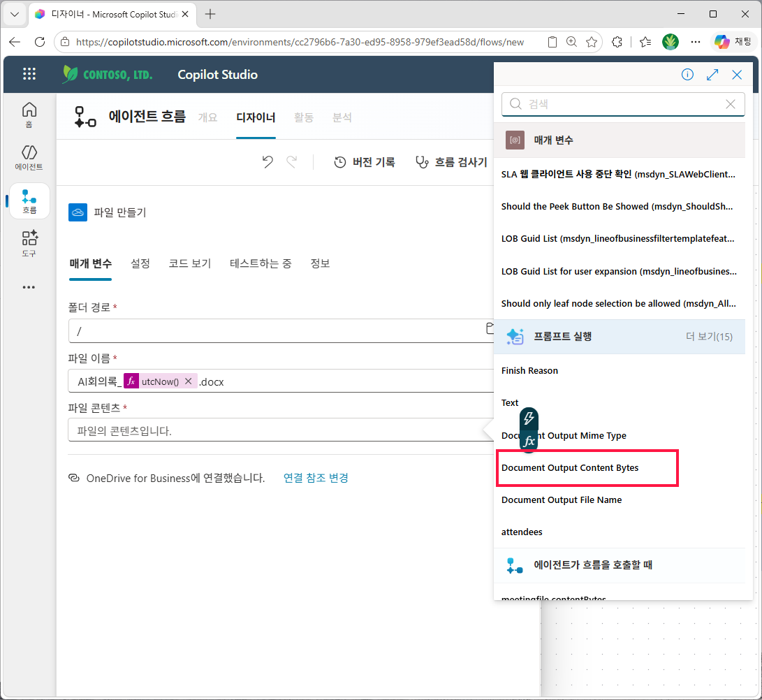Screen dimensions: 762x700
Task: Click 더 보기(15) to show more outputs
Action: click(x=709, y=337)
